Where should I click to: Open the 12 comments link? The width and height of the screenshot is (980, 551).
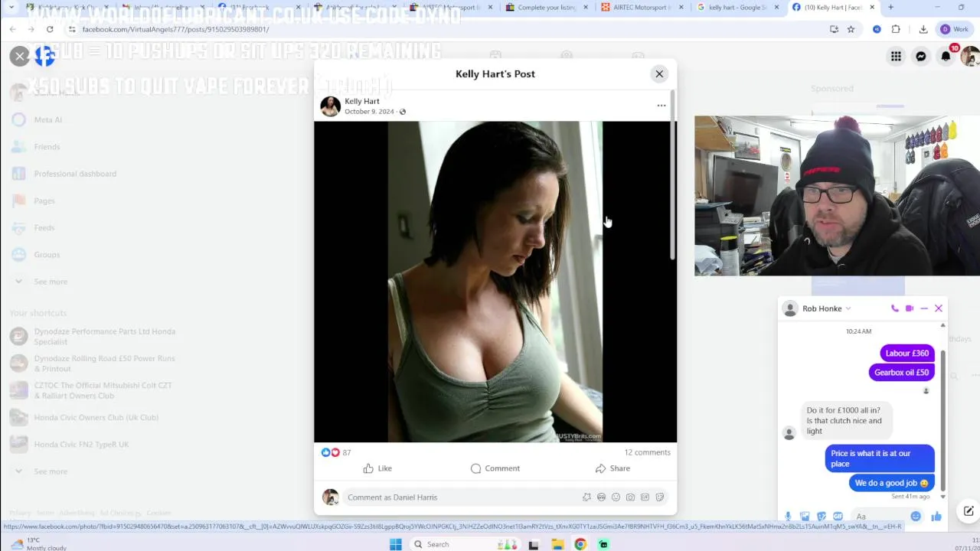point(647,452)
